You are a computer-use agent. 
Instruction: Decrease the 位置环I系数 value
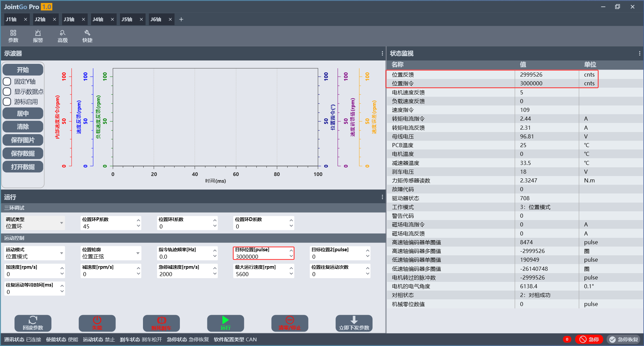point(215,226)
